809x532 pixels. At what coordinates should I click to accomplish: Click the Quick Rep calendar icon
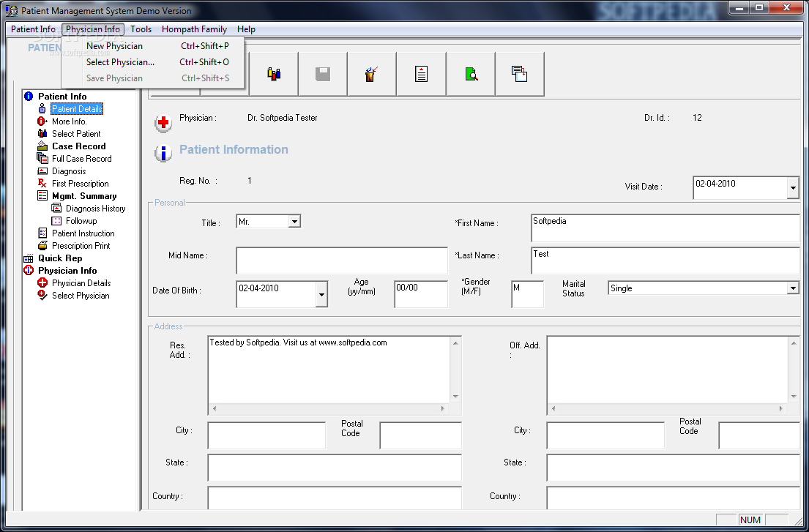coord(29,258)
